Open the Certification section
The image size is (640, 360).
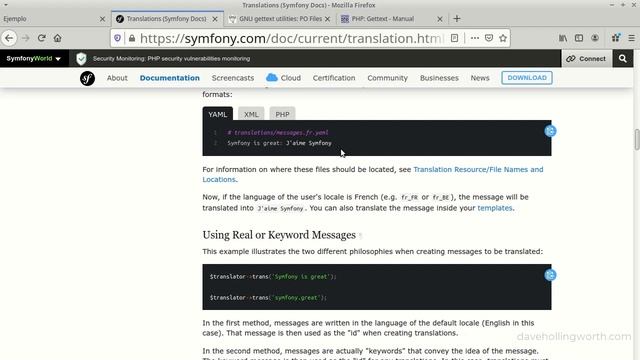334,78
